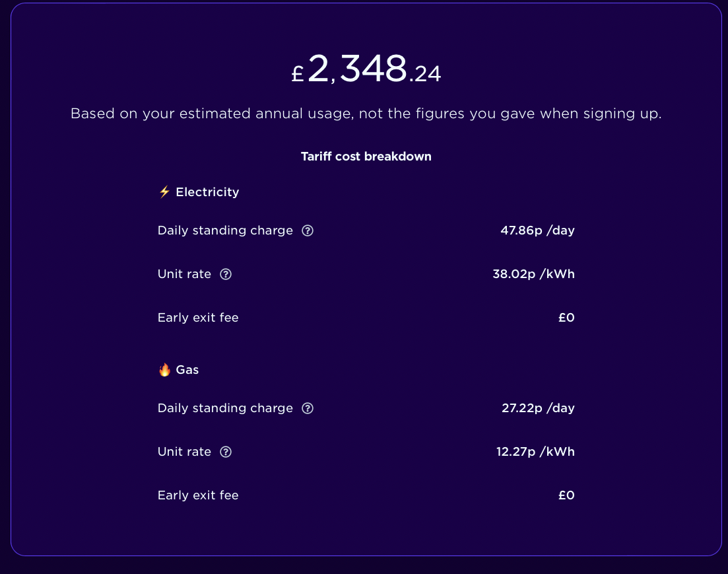
Task: Open help tooltip for gas unit rate
Action: tap(226, 452)
